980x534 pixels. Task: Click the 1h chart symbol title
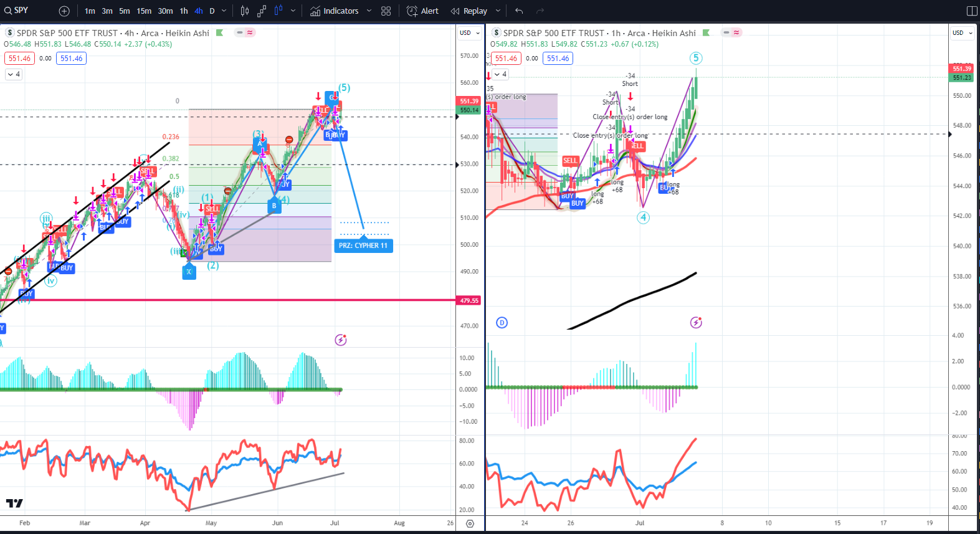tap(599, 33)
